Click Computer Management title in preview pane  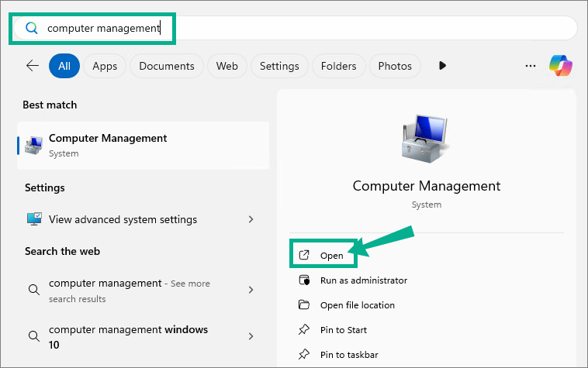click(427, 186)
